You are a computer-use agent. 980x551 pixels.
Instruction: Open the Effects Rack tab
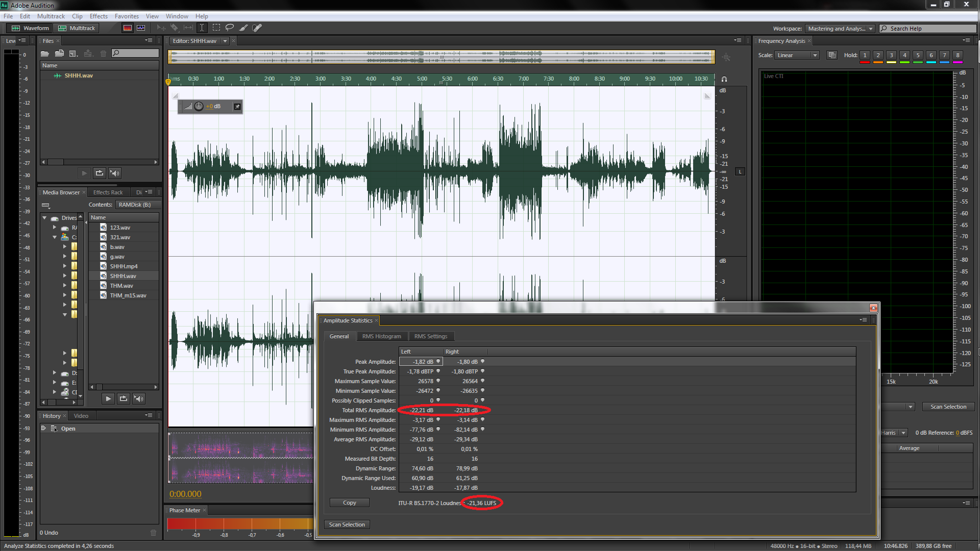coord(108,192)
